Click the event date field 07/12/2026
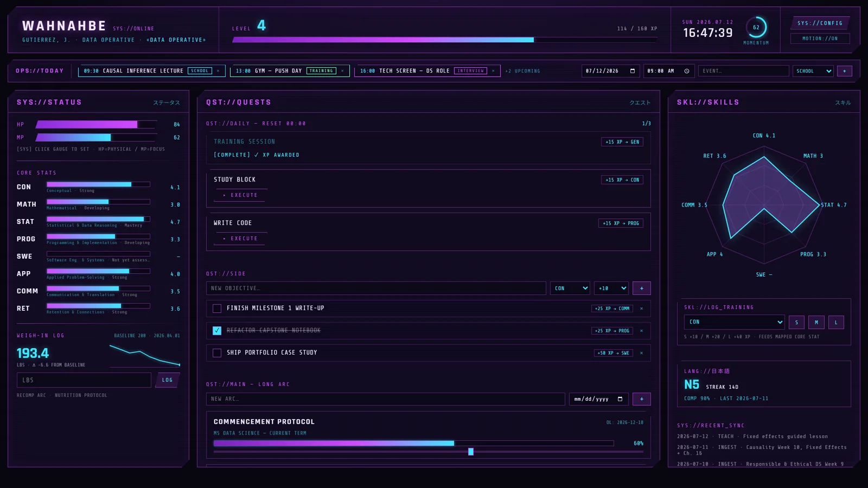The image size is (868, 488). click(x=610, y=71)
